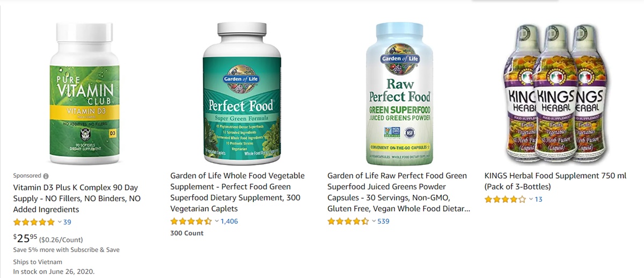Screen dimensions: 644x278
Task: Expand rating chevron beside 1,406 reviews
Action: click(x=217, y=221)
